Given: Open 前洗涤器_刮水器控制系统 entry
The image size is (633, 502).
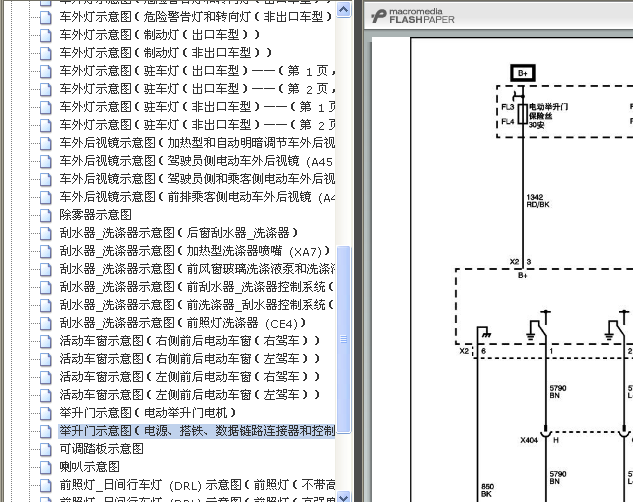Looking at the screenshot, I should click(x=197, y=305).
